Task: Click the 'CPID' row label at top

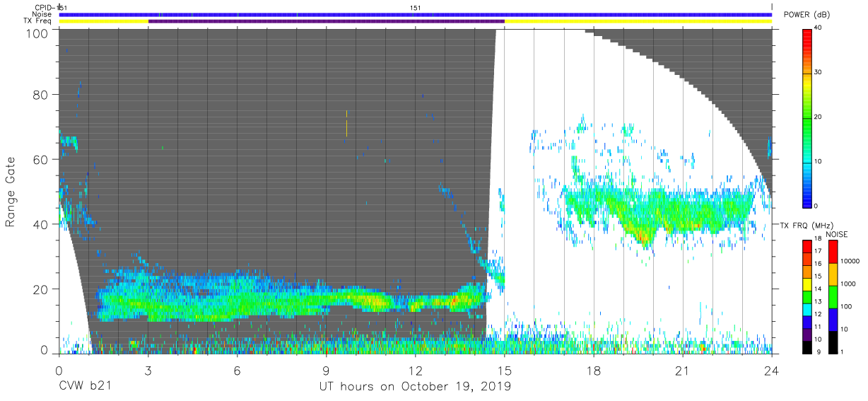Action: [45, 7]
